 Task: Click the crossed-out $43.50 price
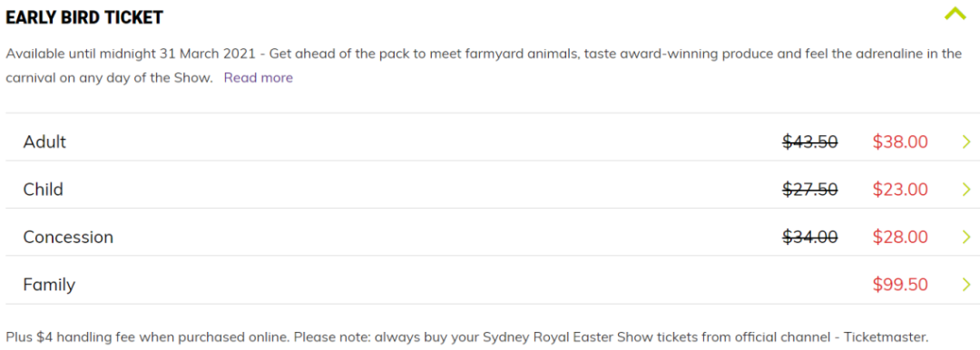tap(810, 141)
